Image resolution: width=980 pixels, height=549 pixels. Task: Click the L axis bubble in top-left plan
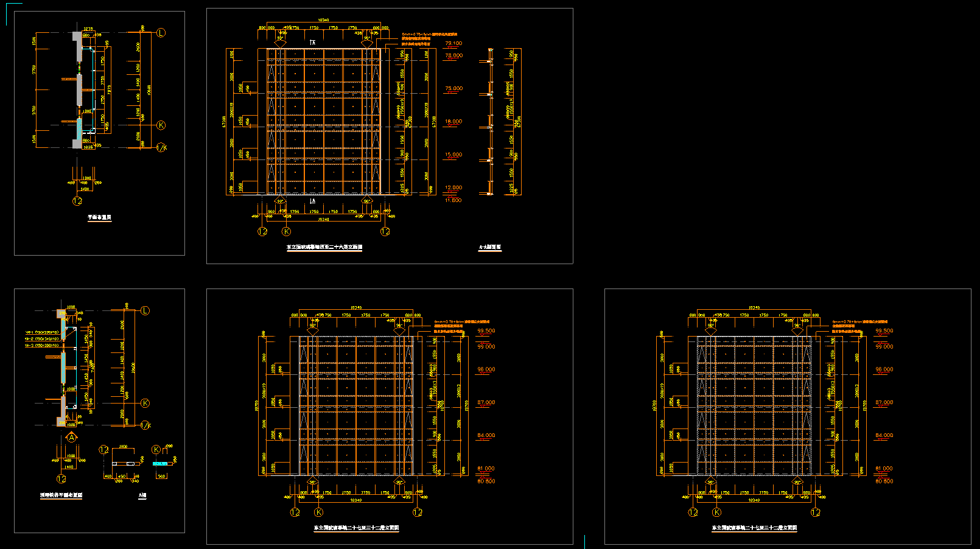pyautogui.click(x=161, y=33)
